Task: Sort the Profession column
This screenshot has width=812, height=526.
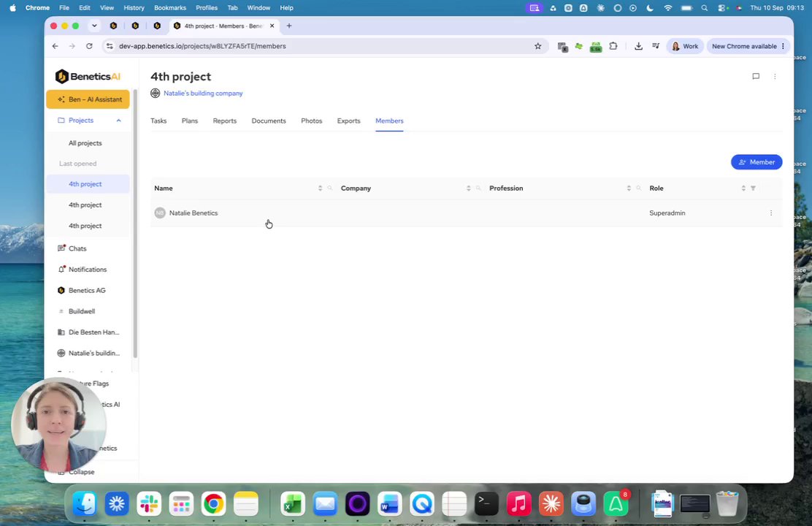Action: (629, 188)
